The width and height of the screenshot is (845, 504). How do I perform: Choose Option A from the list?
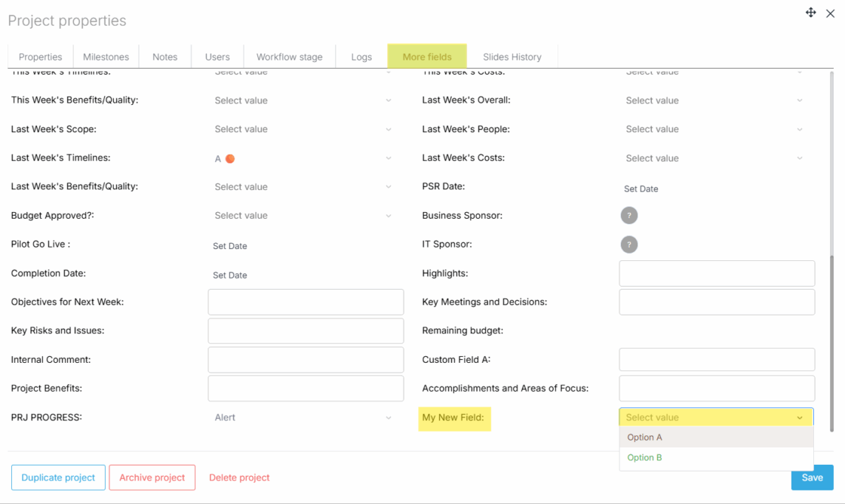tap(645, 438)
